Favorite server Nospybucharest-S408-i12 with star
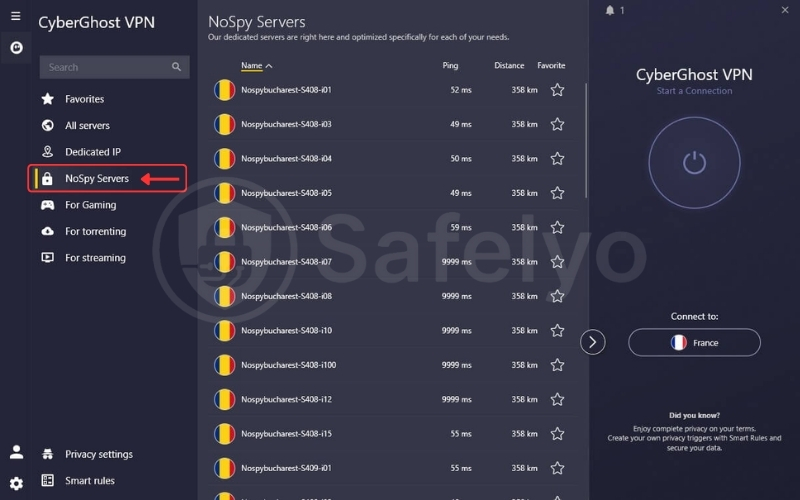 tap(557, 399)
